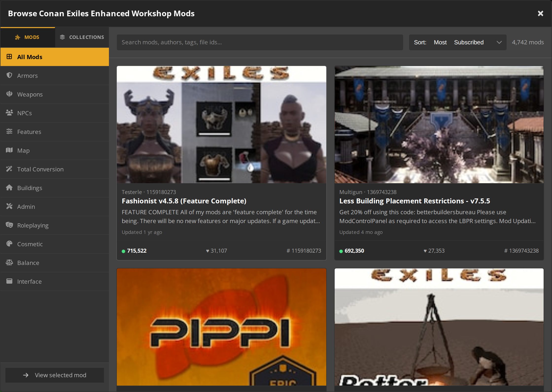Click the Total Conversion wand icon
This screenshot has width=552, height=392.
pyautogui.click(x=9, y=169)
